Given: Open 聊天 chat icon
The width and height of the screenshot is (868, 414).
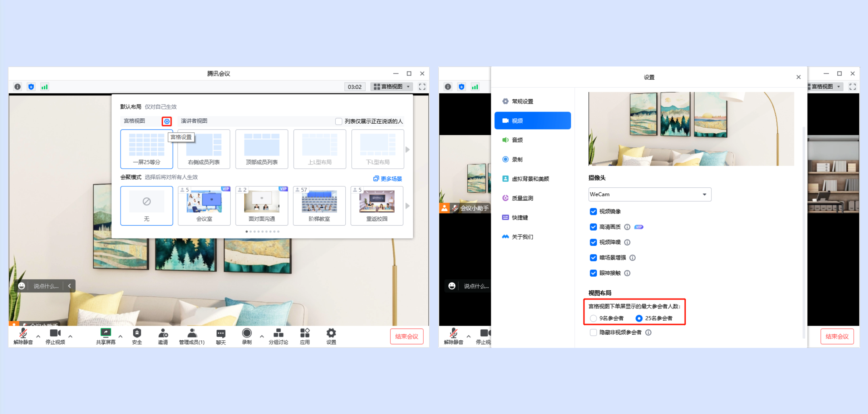Looking at the screenshot, I should [221, 334].
